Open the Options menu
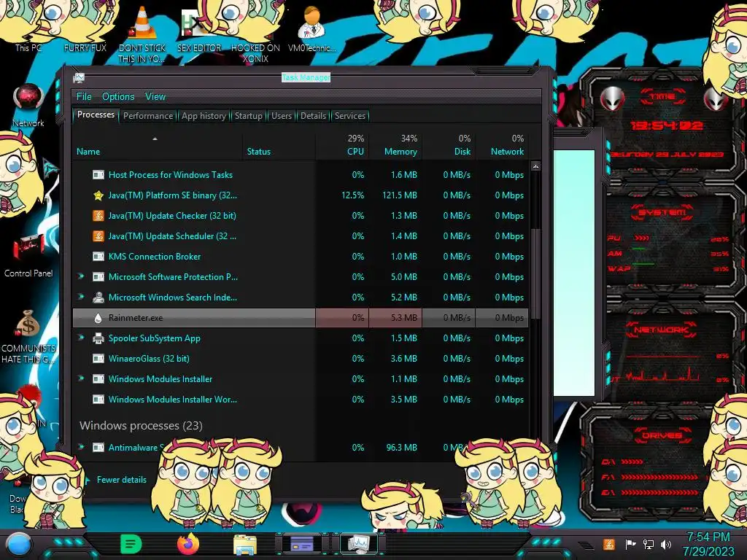 point(118,97)
